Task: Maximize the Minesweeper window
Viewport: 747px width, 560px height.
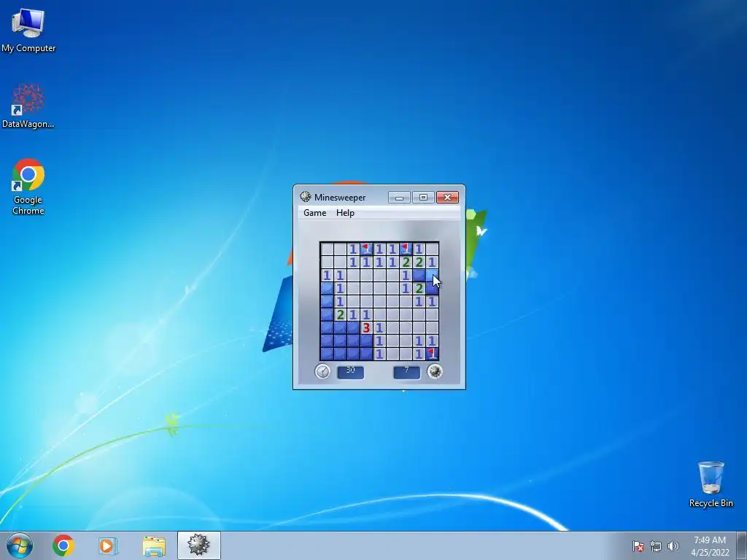Action: [423, 197]
